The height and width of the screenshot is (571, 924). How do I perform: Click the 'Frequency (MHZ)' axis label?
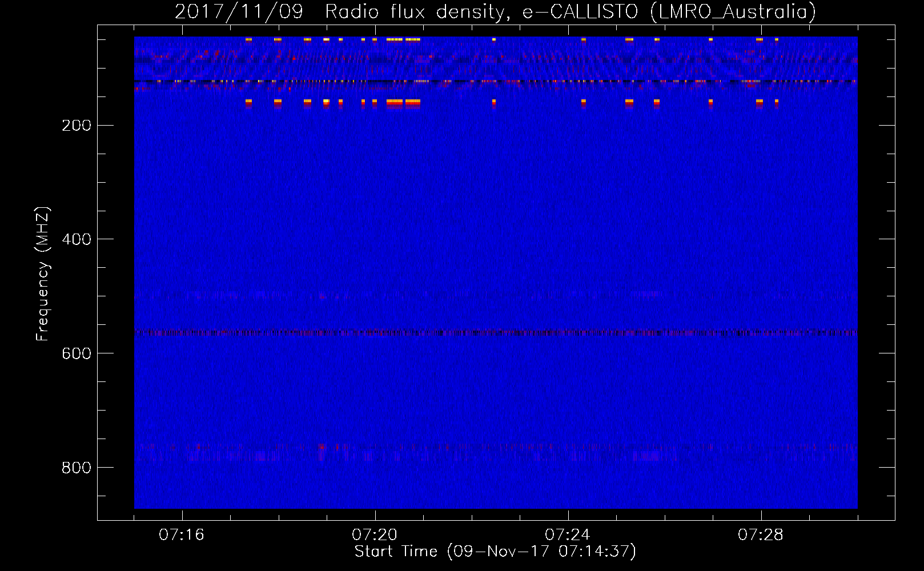43,274
